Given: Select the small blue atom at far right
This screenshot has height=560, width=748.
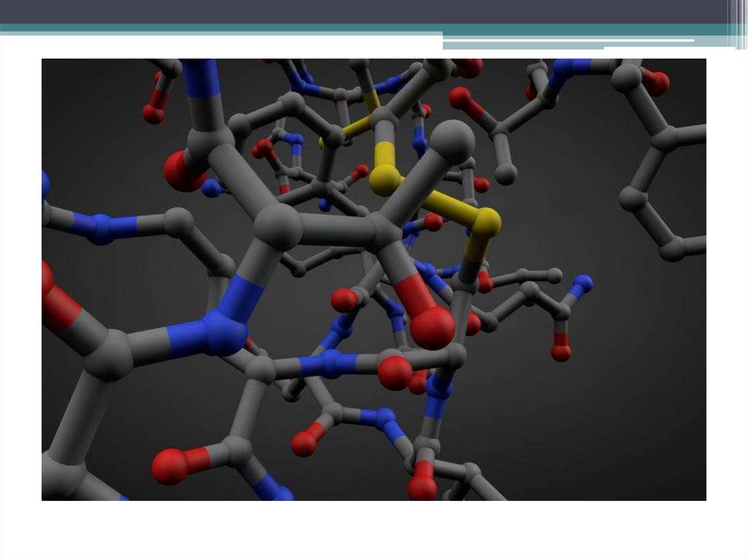Looking at the screenshot, I should point(582,283).
